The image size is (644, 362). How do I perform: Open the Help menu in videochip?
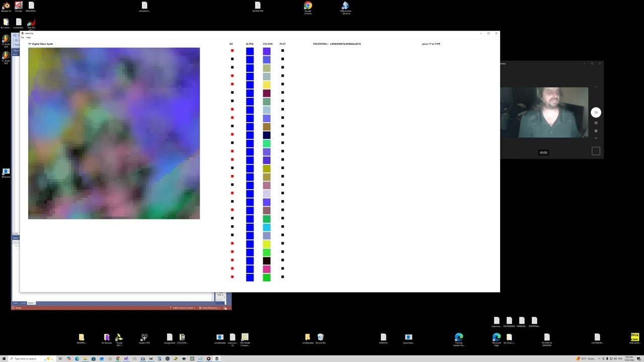[x=28, y=37]
